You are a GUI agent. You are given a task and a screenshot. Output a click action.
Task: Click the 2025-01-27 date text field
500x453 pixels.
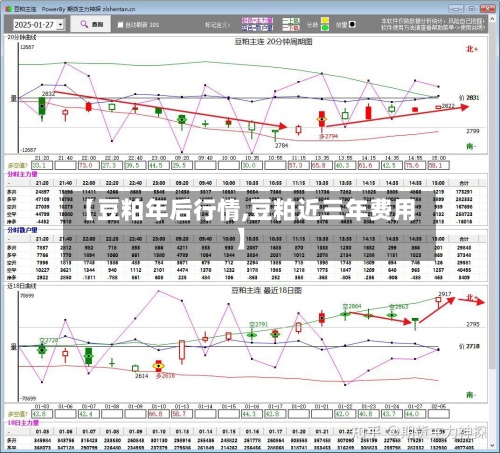click(x=35, y=25)
